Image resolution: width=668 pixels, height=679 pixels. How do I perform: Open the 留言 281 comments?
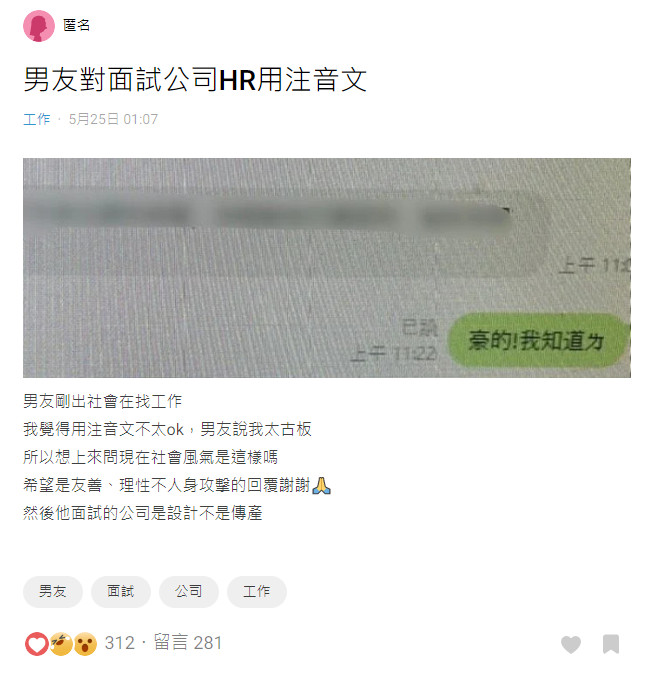tap(188, 643)
